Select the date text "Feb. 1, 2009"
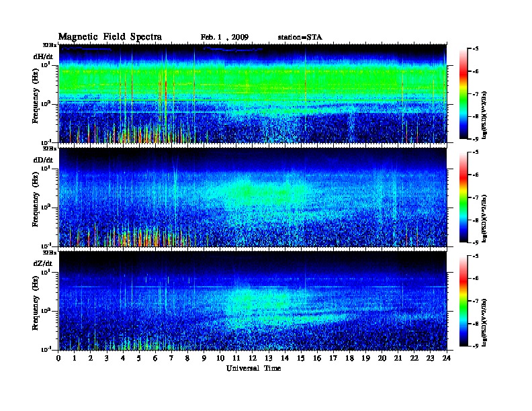This screenshot has height=411, width=532. pos(224,38)
